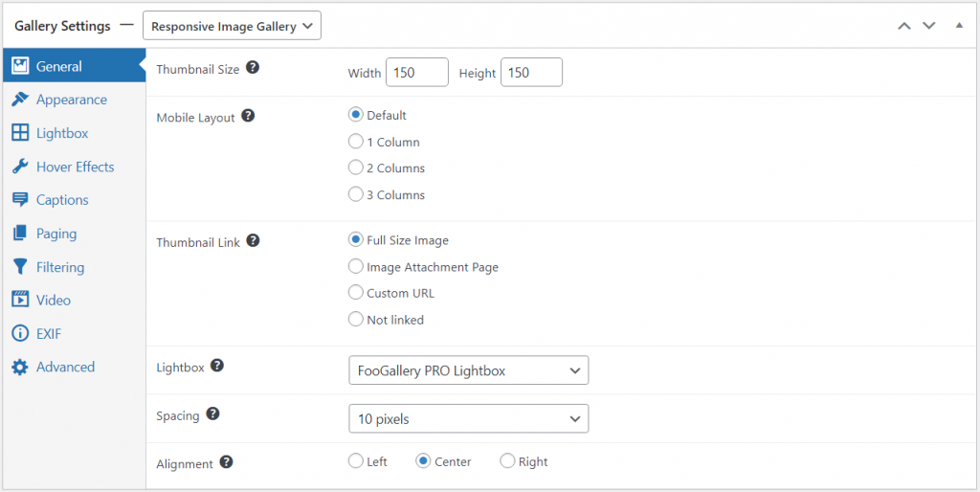Click the Advanced gear icon
This screenshot has height=492, width=980.
(21, 367)
